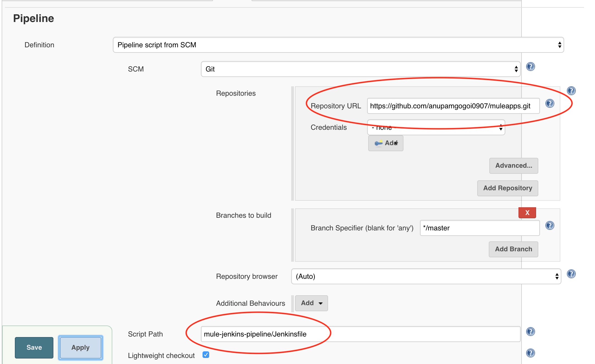This screenshot has height=364, width=595.
Task: Open the SCM Git dropdown
Action: tap(360, 69)
